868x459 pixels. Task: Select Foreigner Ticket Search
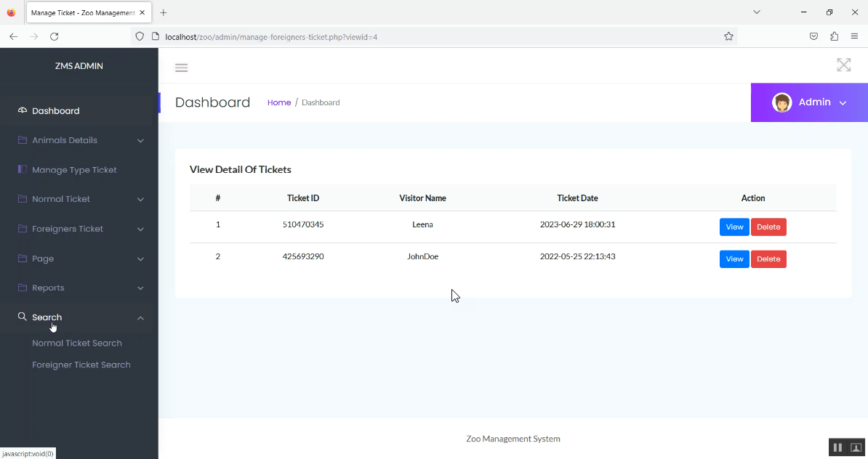pos(81,365)
